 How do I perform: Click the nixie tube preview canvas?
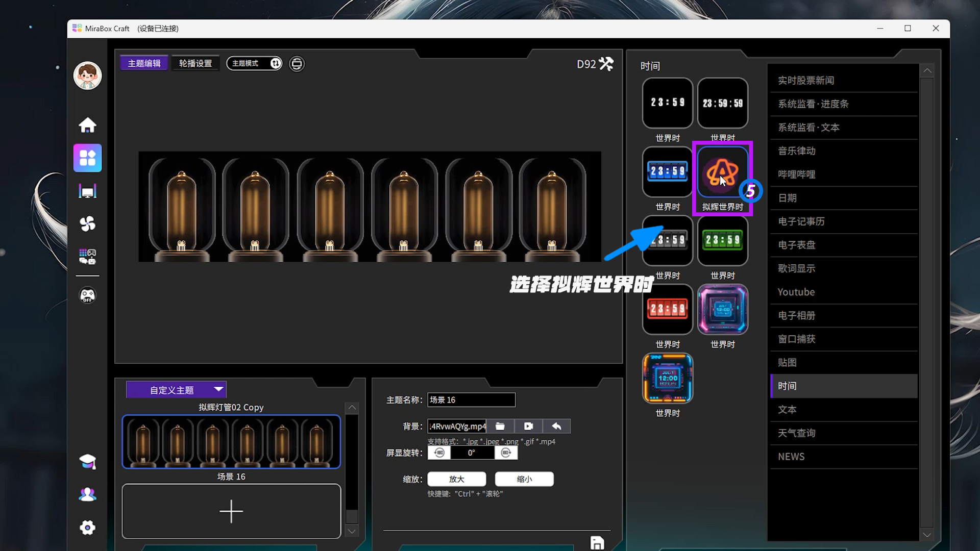370,207
